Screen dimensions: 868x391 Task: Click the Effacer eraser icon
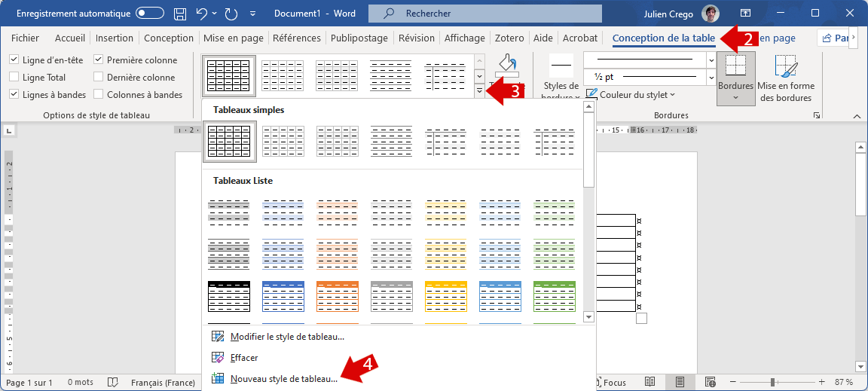pyautogui.click(x=218, y=358)
